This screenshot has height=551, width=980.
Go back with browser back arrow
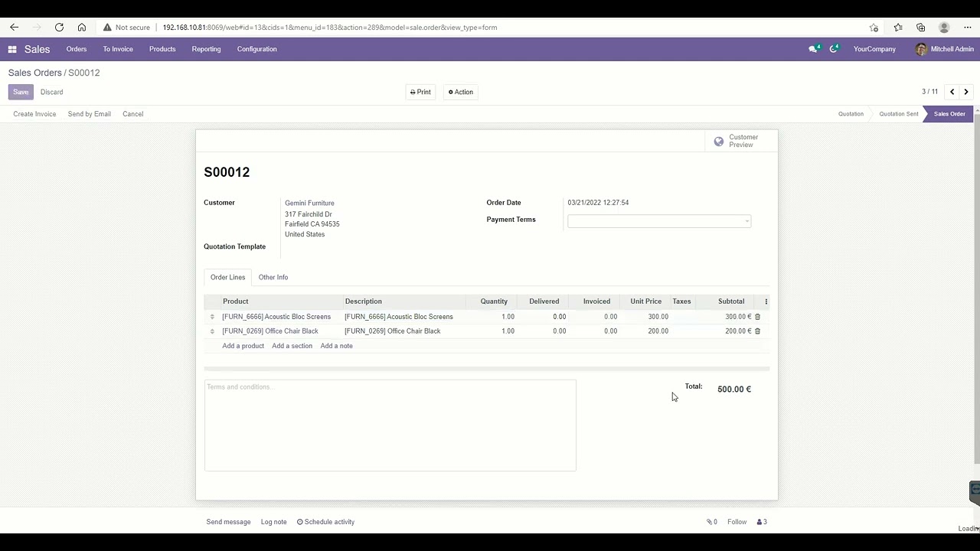(x=14, y=28)
